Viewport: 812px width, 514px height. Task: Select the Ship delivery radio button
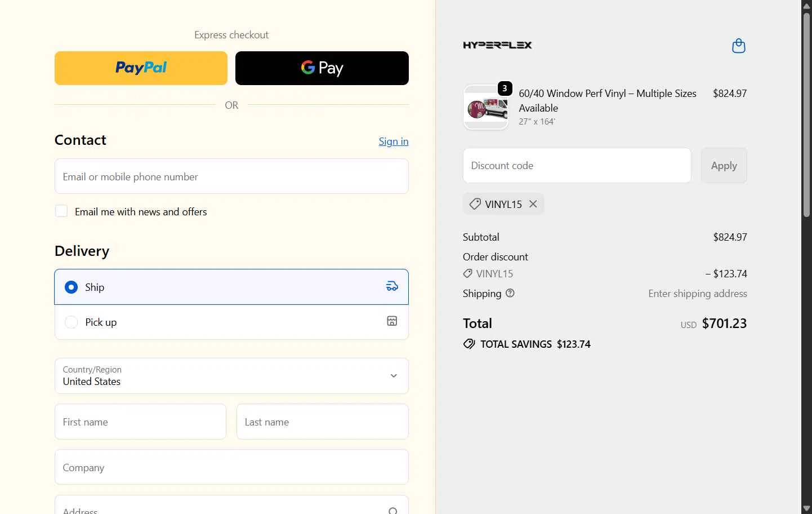(71, 287)
